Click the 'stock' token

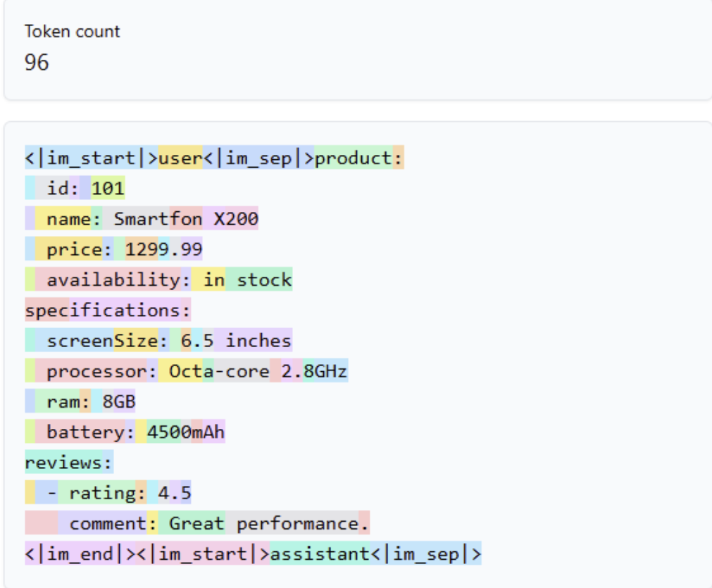(259, 280)
